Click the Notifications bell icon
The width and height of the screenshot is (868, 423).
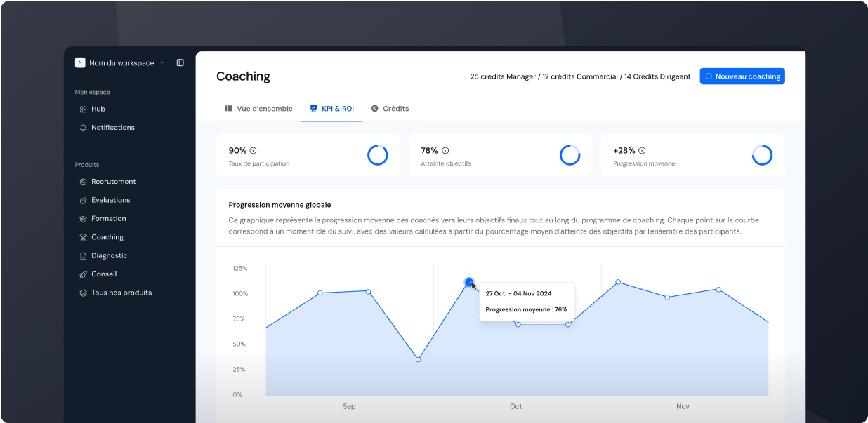84,128
